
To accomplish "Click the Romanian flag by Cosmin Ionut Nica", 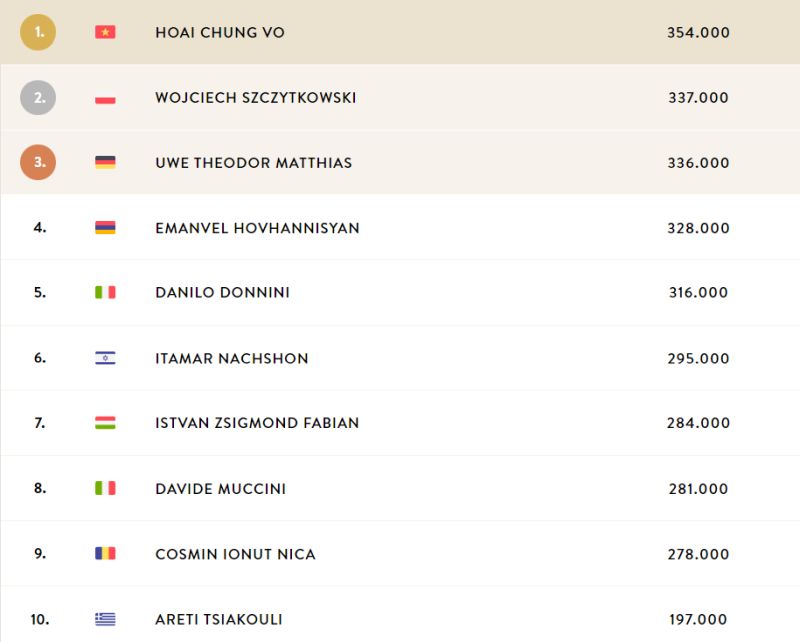I will [105, 553].
